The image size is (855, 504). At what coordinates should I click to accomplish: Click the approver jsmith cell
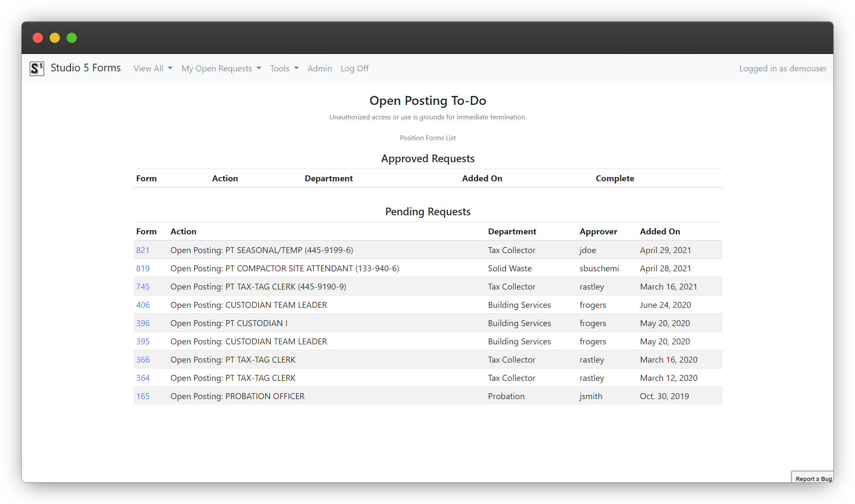591,396
